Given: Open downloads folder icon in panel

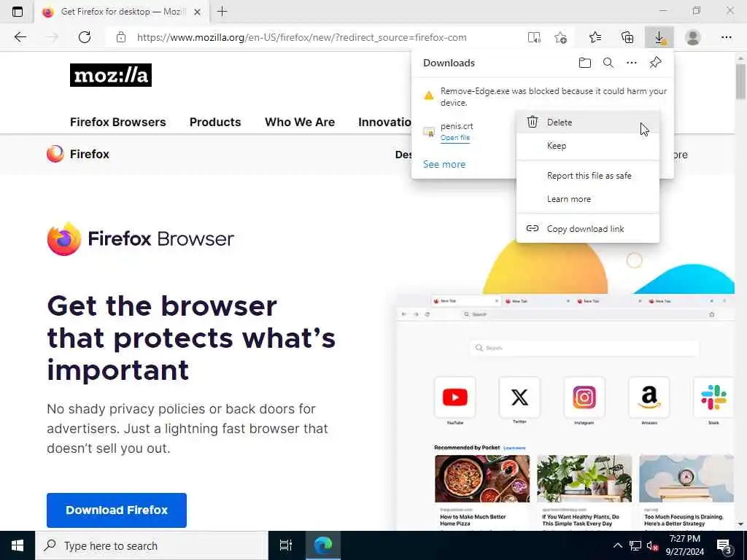Looking at the screenshot, I should (x=585, y=63).
